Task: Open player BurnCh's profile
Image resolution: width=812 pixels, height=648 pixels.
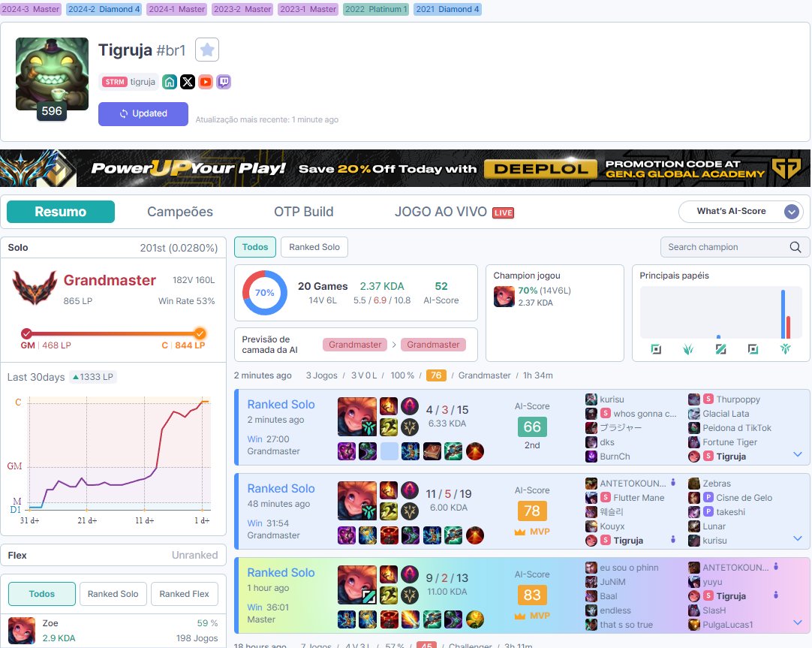Action: coord(615,457)
